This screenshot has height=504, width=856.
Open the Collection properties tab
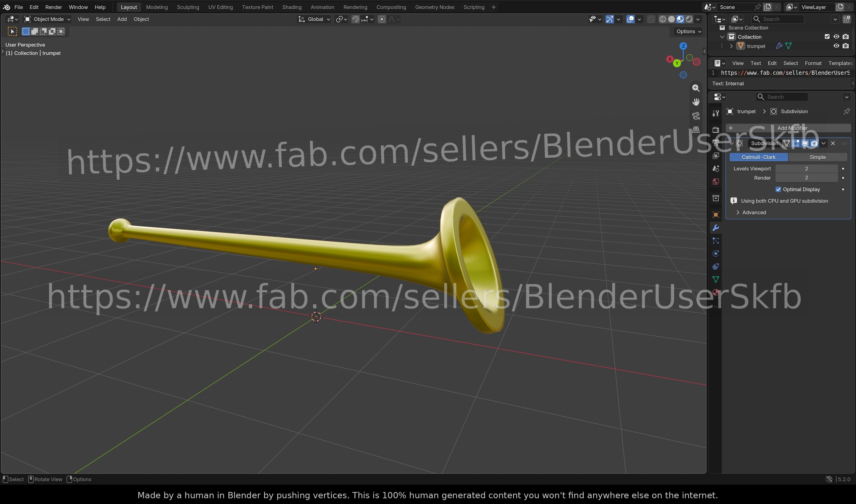(x=716, y=198)
